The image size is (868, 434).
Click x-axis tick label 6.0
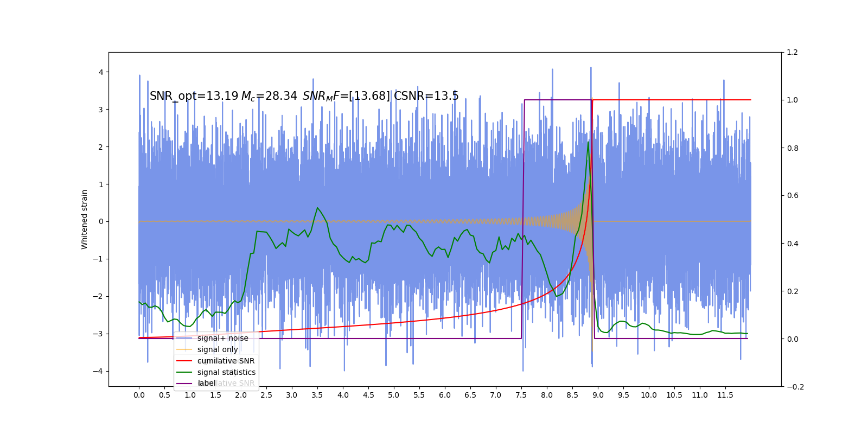445,395
